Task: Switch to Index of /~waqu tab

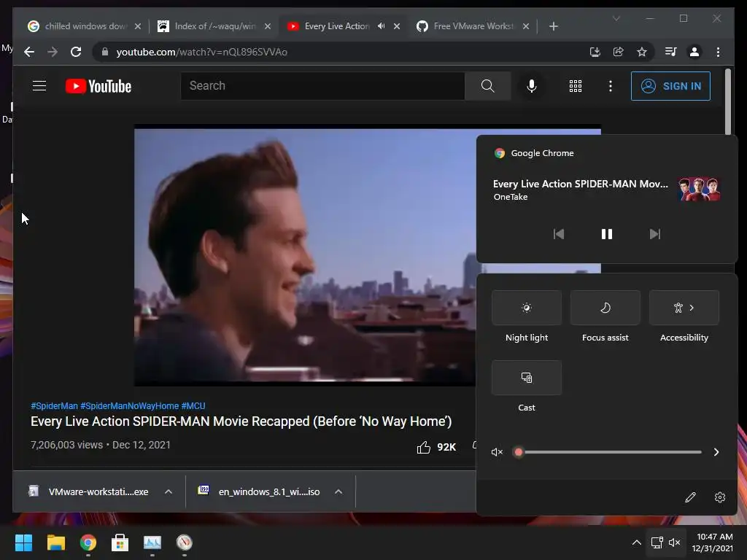Action: point(214,26)
